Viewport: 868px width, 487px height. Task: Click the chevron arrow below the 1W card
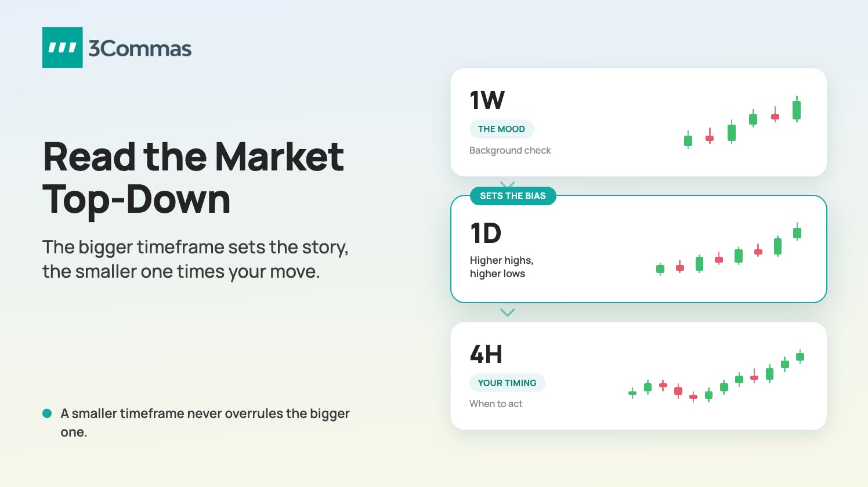[x=508, y=184]
